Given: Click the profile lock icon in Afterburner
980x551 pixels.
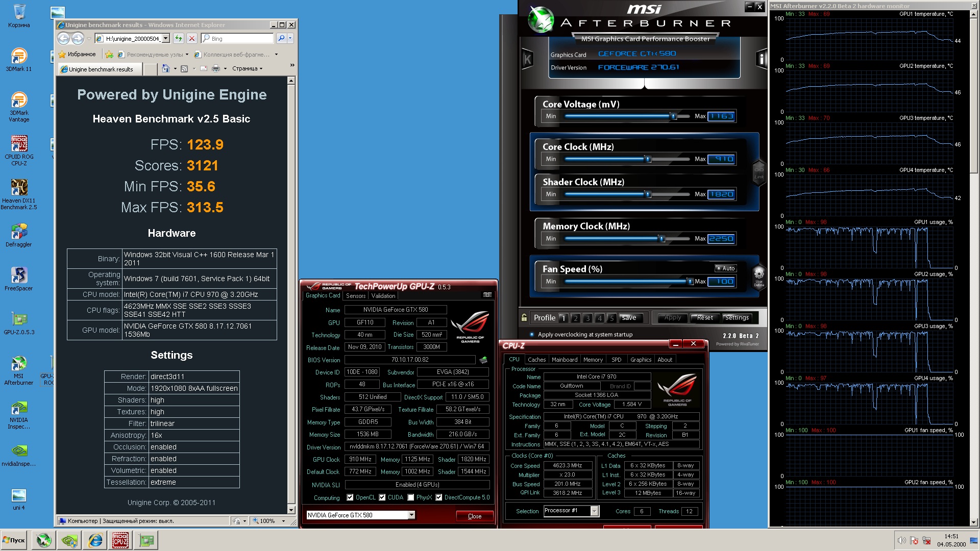Looking at the screenshot, I should coord(524,318).
